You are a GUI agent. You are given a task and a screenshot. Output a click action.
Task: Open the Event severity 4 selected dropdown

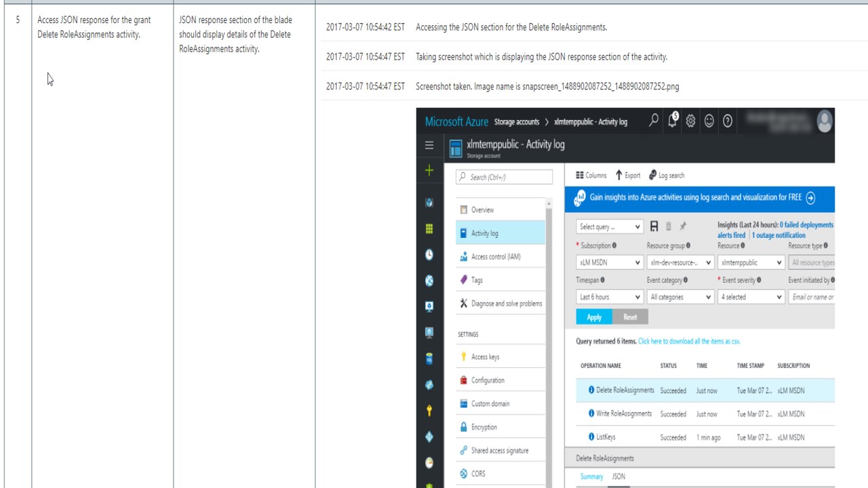pos(751,297)
